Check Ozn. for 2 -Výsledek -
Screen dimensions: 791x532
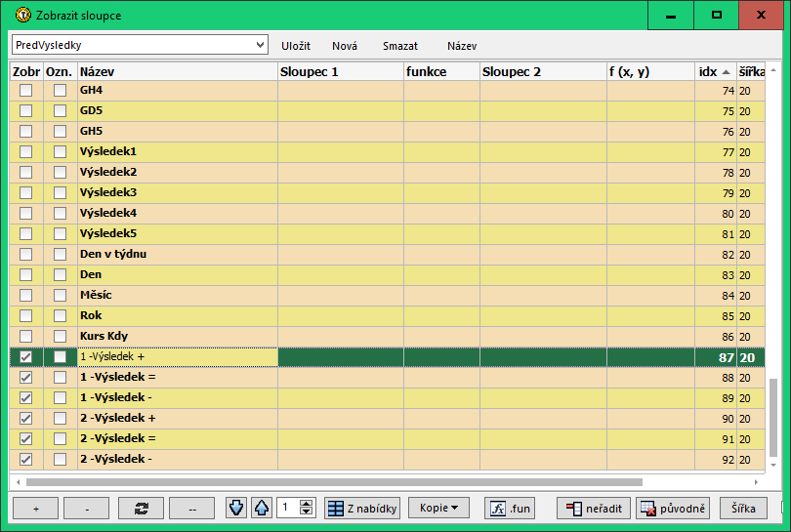(60, 460)
